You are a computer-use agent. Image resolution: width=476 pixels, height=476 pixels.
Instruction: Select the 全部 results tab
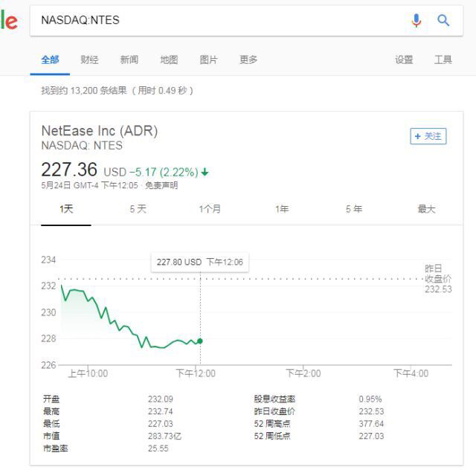pos(50,59)
